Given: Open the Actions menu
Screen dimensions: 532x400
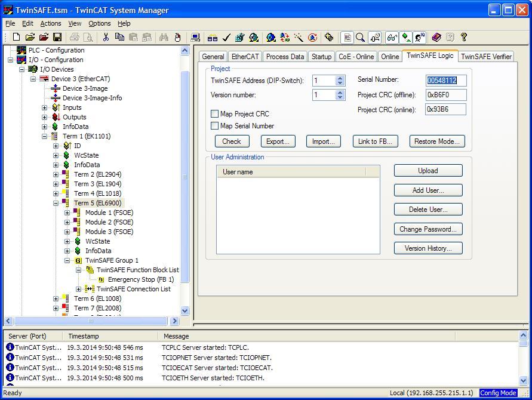Looking at the screenshot, I should 51,23.
